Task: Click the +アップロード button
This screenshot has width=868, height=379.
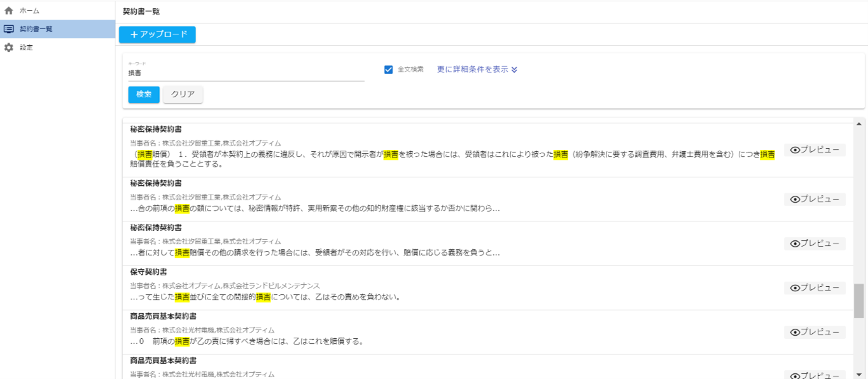Action: pos(157,34)
